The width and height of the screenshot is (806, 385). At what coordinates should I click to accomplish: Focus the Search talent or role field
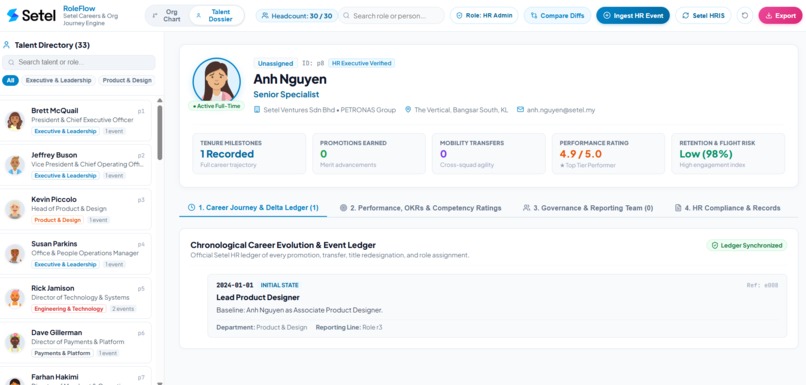(x=79, y=62)
